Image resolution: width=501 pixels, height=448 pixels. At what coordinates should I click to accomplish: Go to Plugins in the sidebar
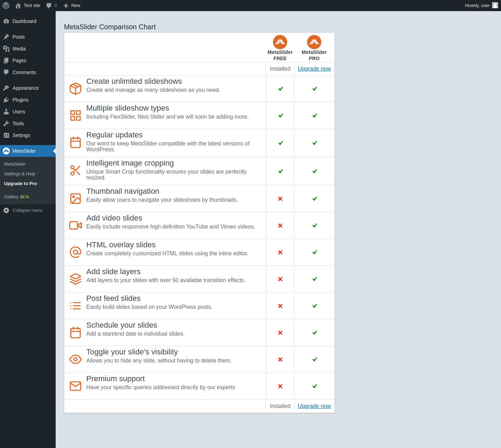point(28,100)
